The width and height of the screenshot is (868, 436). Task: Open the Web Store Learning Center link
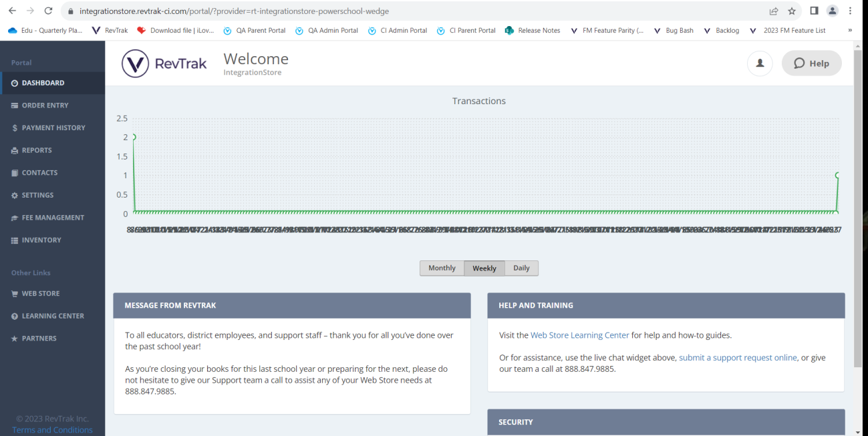579,335
